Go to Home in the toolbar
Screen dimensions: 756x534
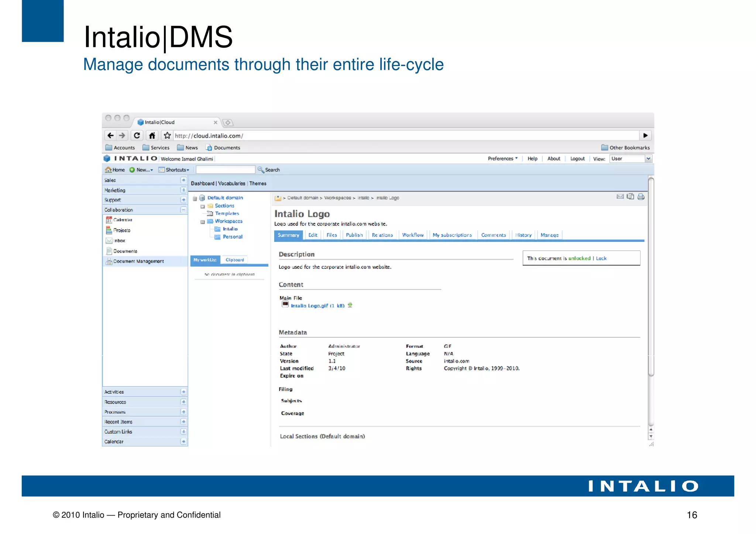115,170
